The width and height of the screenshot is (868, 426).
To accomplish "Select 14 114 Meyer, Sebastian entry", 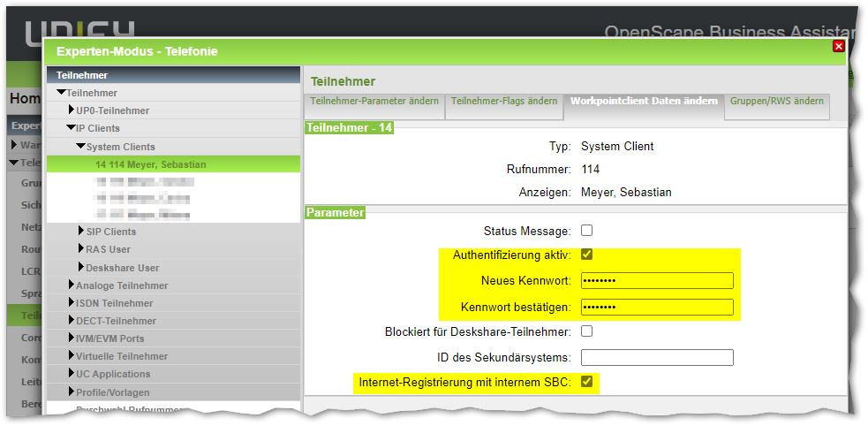I will (x=174, y=164).
